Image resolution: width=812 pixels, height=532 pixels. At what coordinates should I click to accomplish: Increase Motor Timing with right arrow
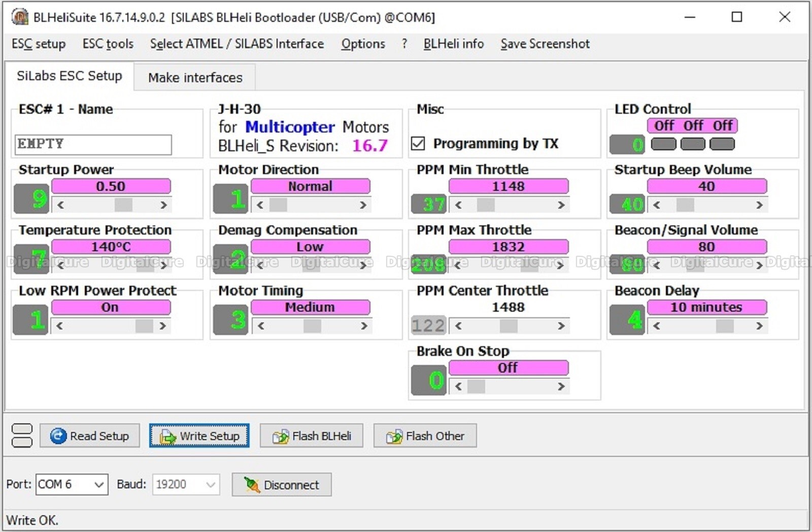click(364, 326)
